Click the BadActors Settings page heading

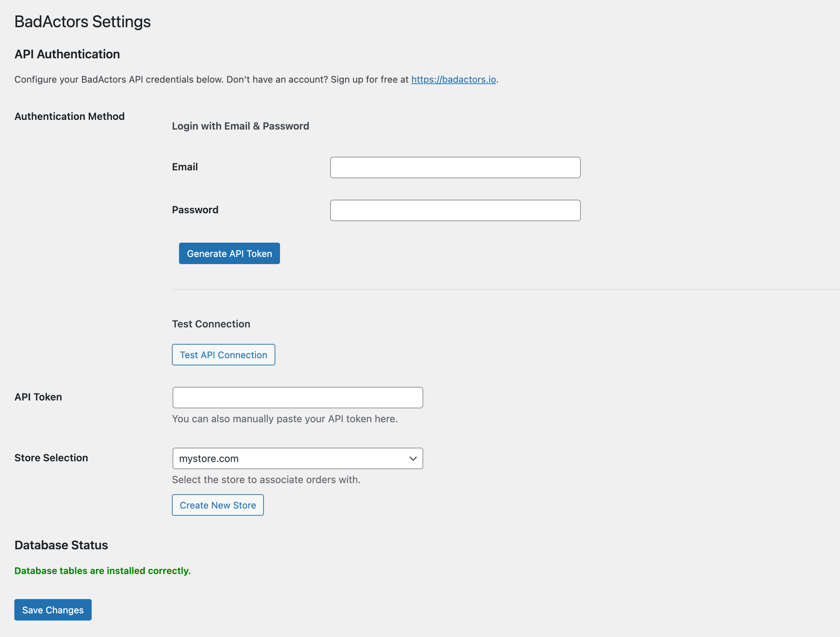[82, 21]
